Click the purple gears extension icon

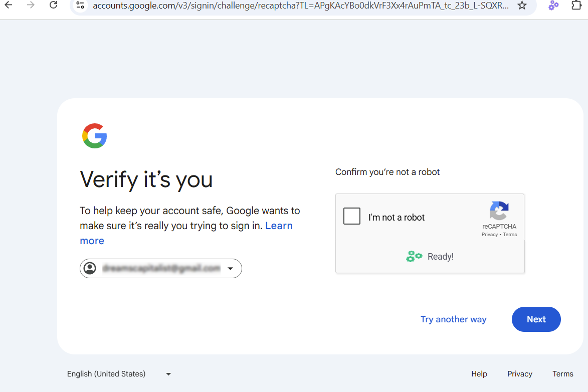click(x=553, y=6)
